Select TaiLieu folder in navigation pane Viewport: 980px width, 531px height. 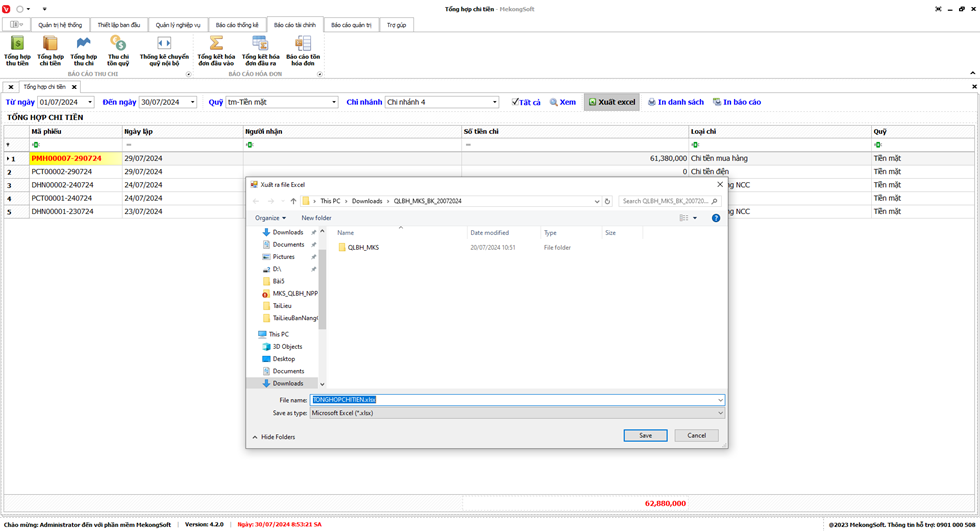pos(282,306)
